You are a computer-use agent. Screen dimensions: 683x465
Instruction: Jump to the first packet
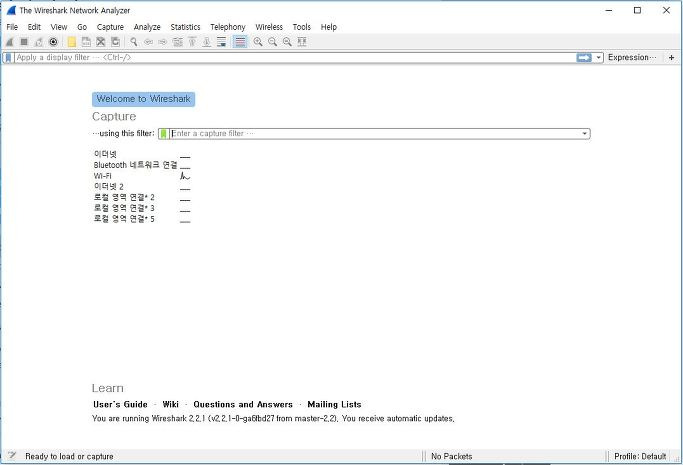192,42
